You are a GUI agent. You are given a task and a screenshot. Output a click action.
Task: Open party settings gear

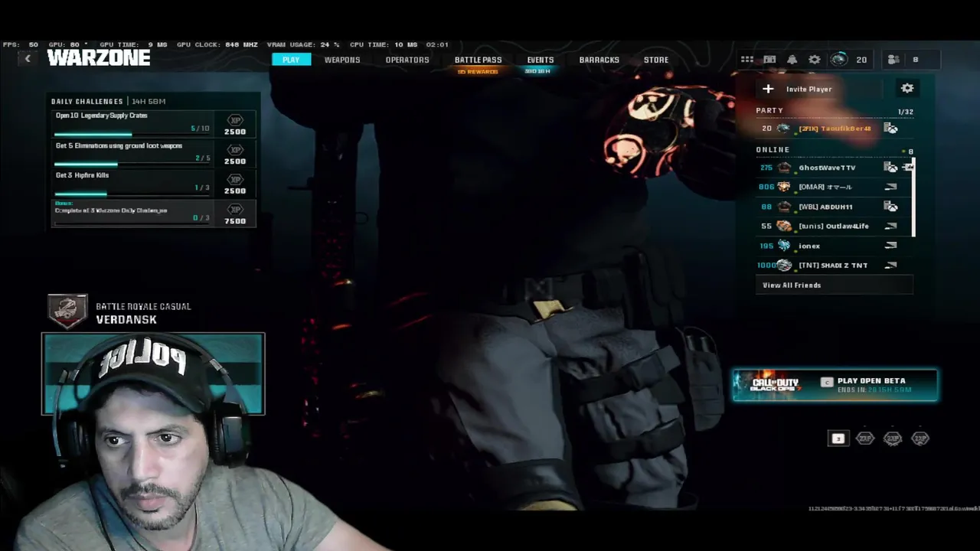pyautogui.click(x=907, y=88)
